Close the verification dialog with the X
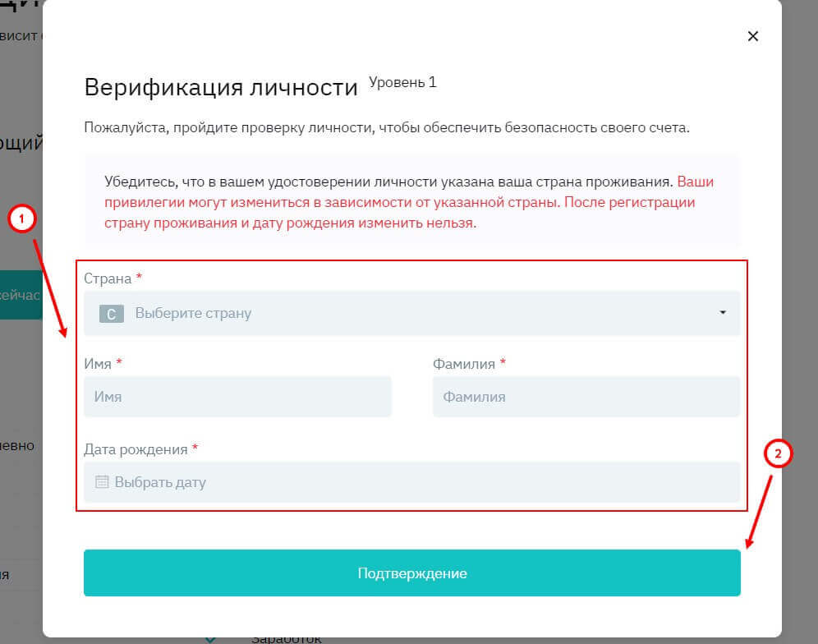The height and width of the screenshot is (644, 818). [752, 36]
